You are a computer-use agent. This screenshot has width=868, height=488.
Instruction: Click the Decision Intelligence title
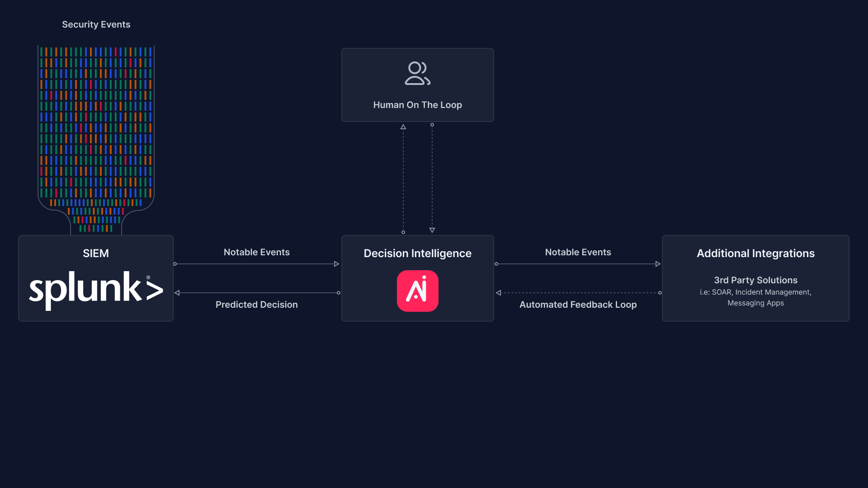point(417,253)
